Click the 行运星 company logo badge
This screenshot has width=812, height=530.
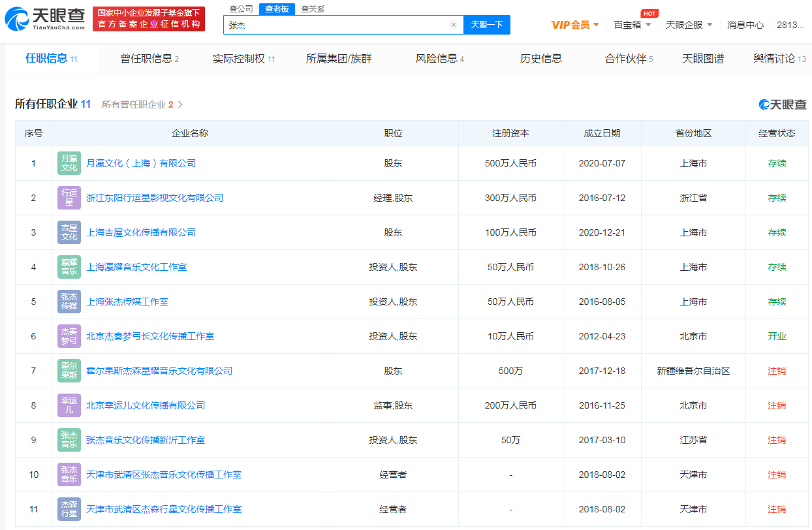pyautogui.click(x=69, y=198)
